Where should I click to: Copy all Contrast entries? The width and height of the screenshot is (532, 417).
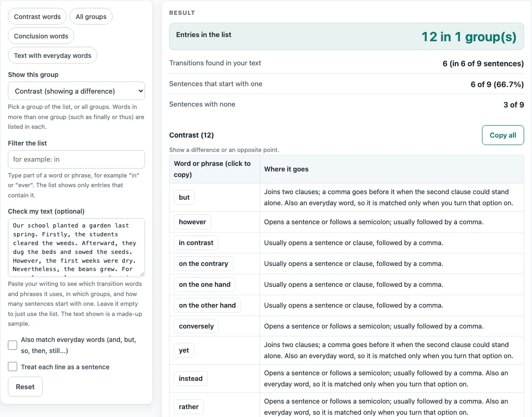tap(503, 135)
